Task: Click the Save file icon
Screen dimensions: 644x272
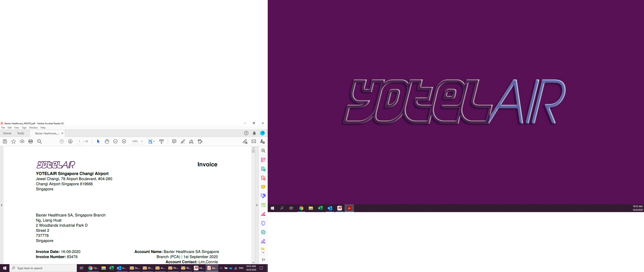Action: click(x=5, y=142)
